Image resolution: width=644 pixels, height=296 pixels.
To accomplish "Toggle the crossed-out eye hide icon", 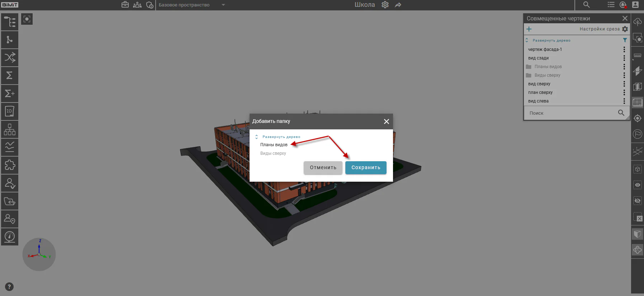I will pos(638,201).
